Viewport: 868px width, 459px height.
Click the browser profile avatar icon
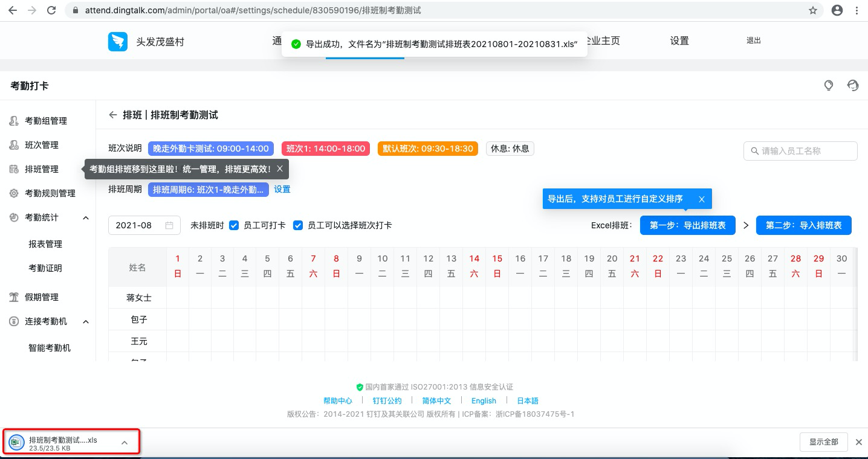click(837, 10)
